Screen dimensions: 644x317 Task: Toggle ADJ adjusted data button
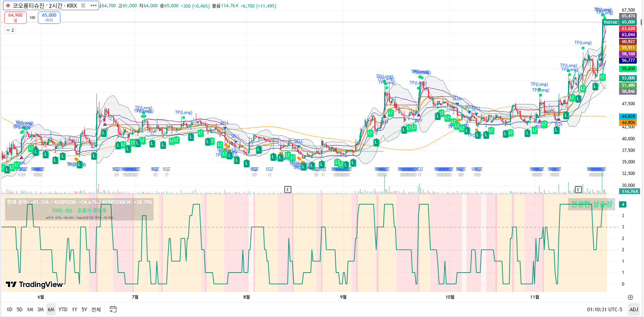click(634, 309)
